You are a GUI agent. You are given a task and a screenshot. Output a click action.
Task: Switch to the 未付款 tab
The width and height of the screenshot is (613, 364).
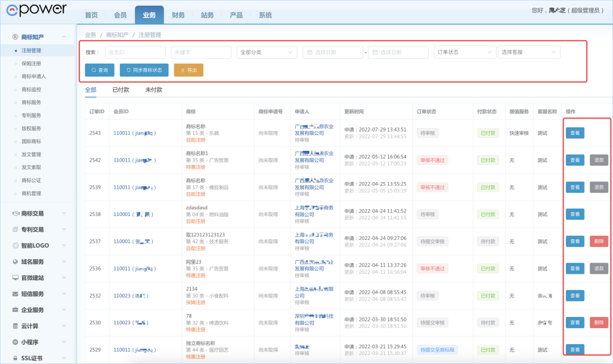[154, 90]
